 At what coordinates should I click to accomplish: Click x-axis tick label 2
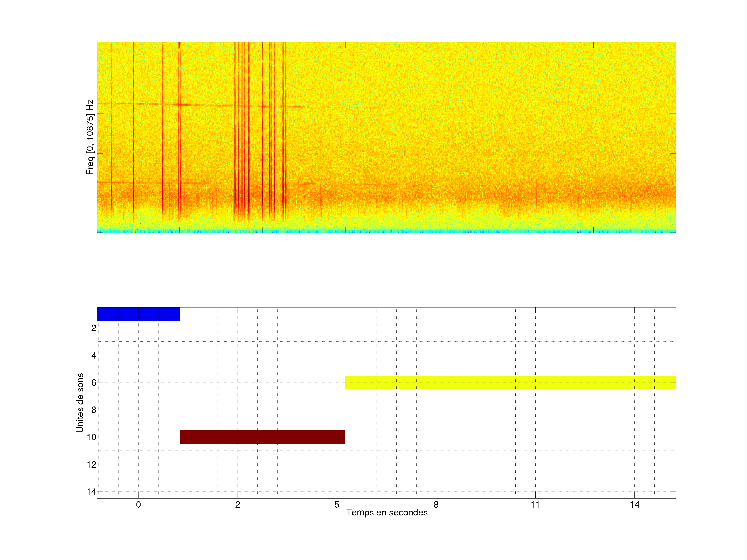[237, 505]
